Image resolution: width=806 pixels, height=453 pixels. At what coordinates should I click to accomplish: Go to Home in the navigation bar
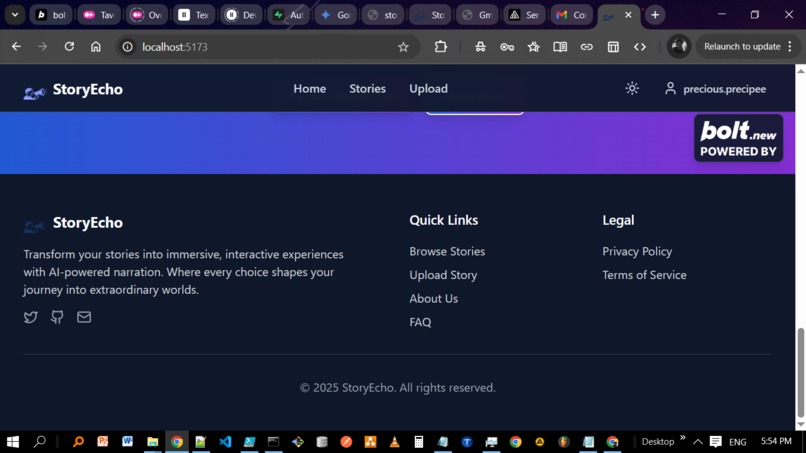(x=309, y=88)
